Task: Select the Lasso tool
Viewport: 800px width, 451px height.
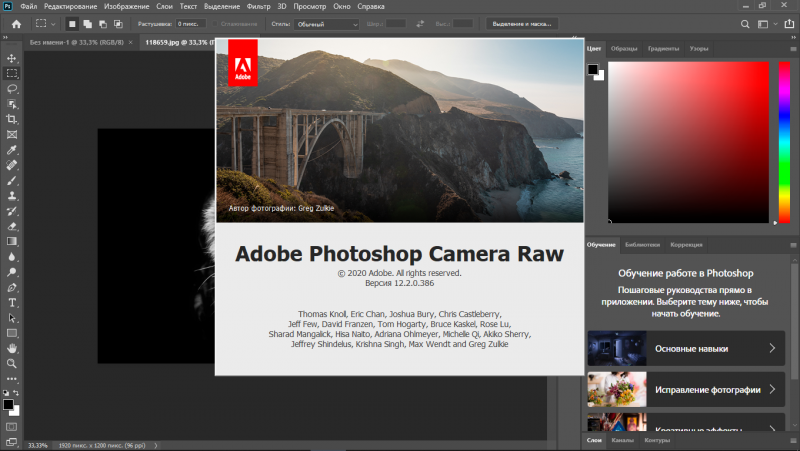Action: point(12,88)
